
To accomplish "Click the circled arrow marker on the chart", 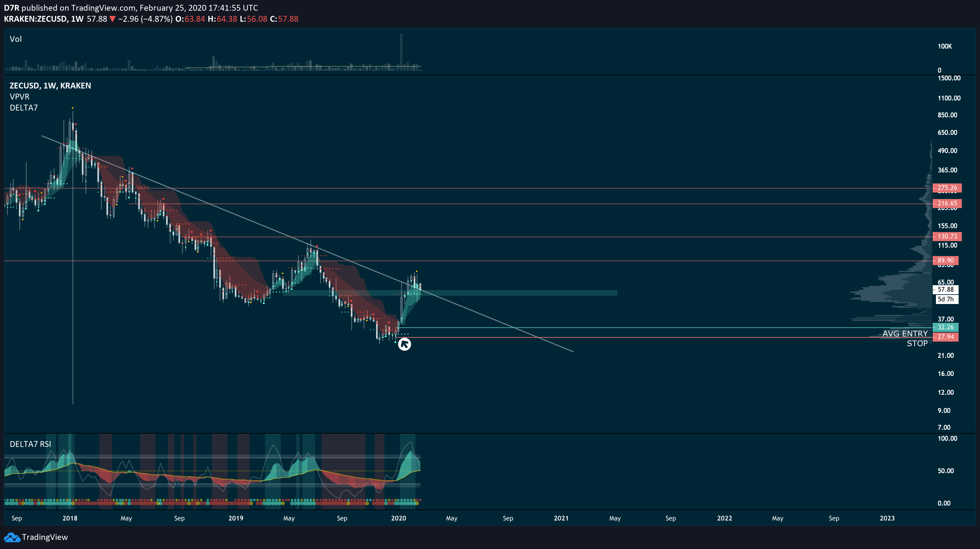I will tap(404, 344).
